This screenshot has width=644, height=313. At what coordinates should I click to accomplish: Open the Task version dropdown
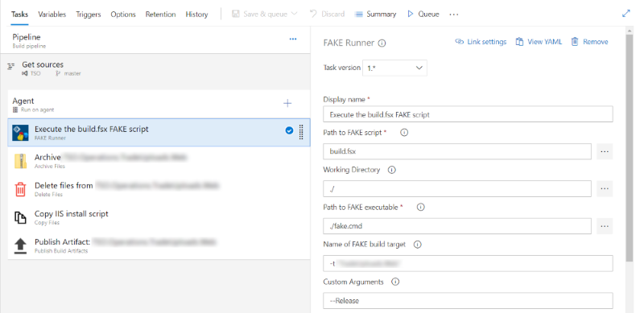click(394, 68)
